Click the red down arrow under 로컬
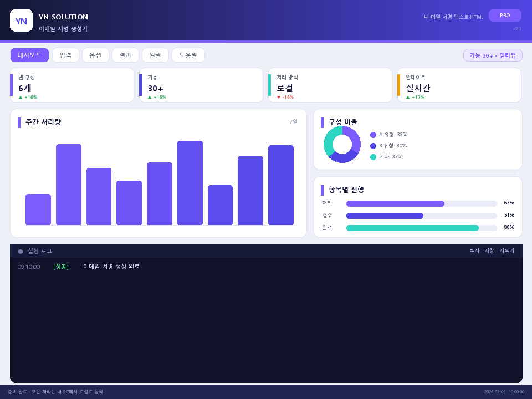 pyautogui.click(x=279, y=98)
